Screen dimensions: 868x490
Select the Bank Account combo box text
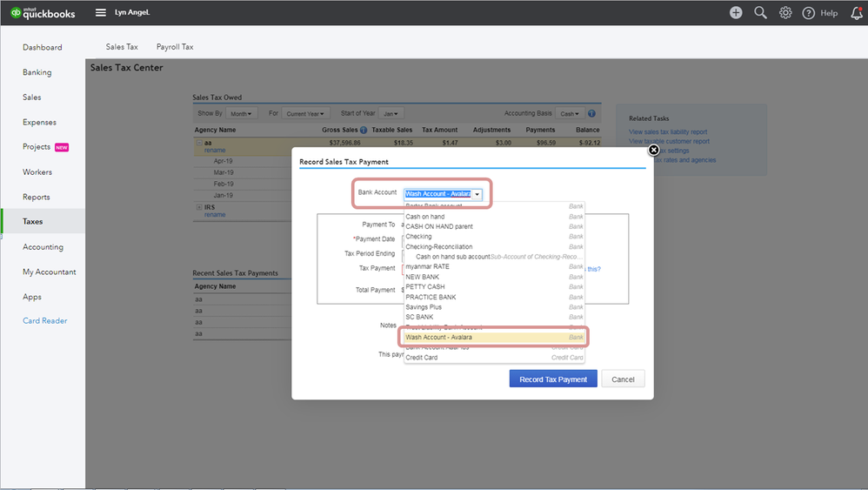point(437,194)
